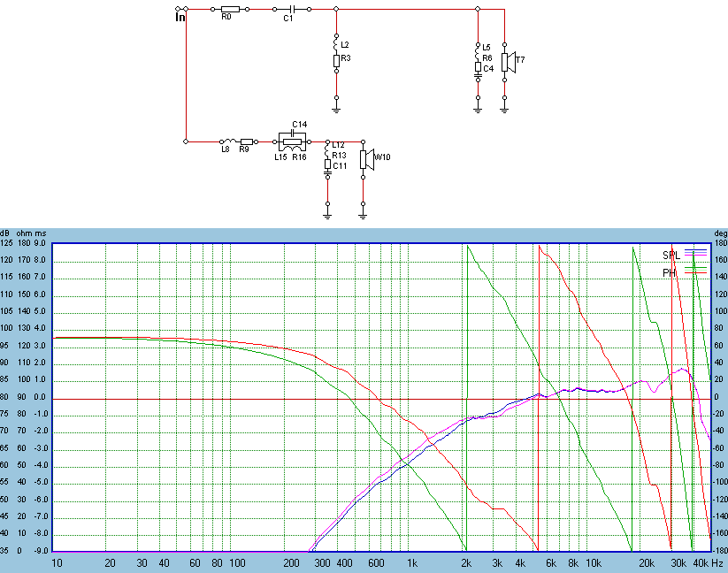Click the deg phase axis header
728x573 pixels.
(x=719, y=233)
